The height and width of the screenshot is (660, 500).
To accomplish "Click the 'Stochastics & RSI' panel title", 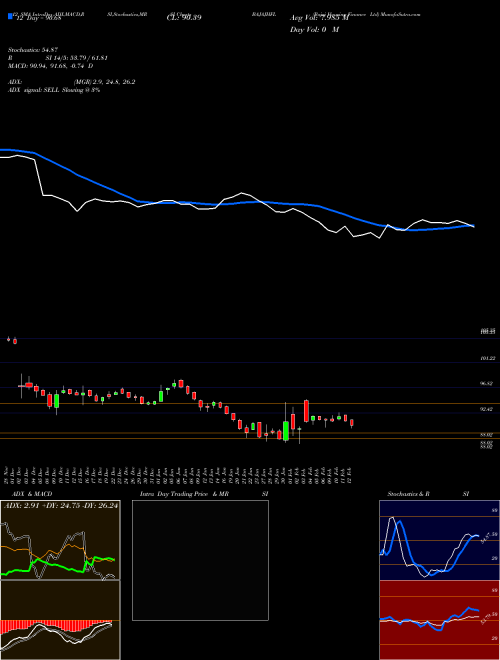I will [428, 494].
